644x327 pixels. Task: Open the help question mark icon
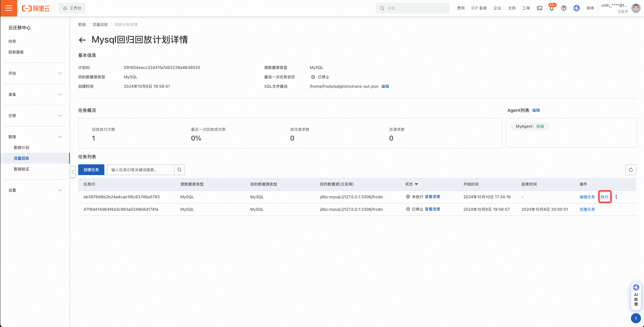[x=564, y=8]
